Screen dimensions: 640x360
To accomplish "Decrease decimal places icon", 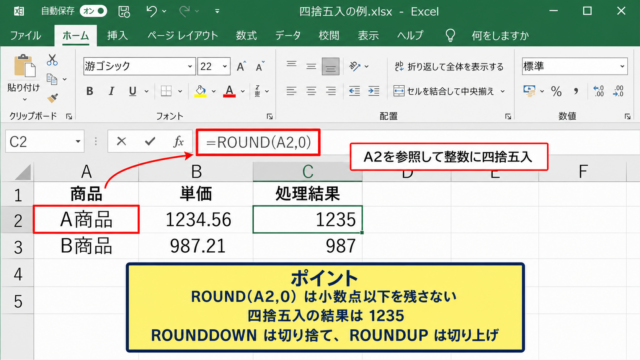I will click(x=618, y=91).
